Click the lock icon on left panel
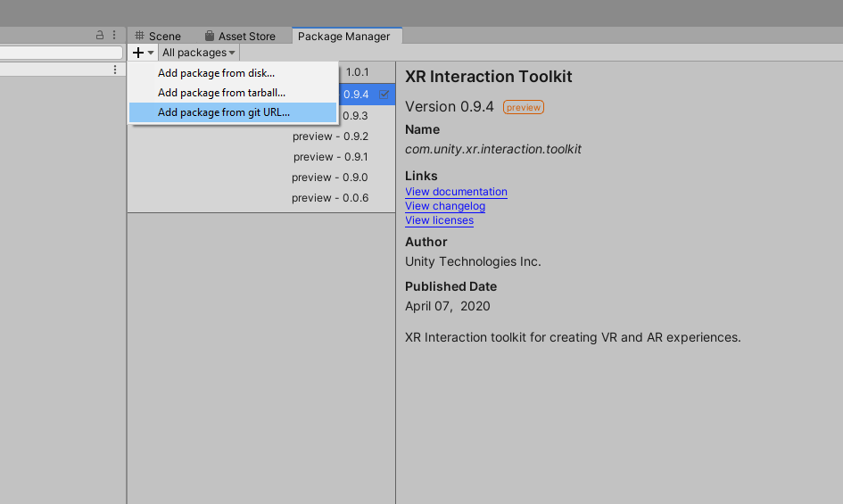 tap(101, 36)
